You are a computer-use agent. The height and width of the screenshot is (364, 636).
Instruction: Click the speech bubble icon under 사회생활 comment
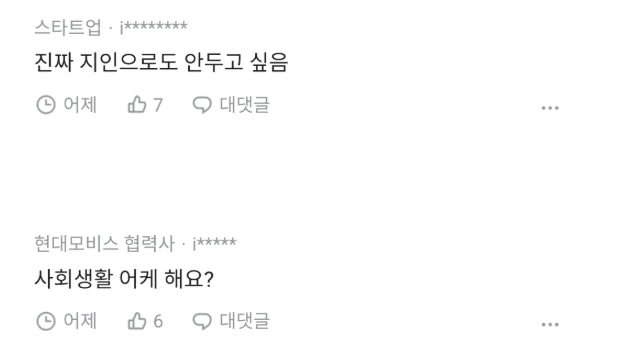coord(202,321)
